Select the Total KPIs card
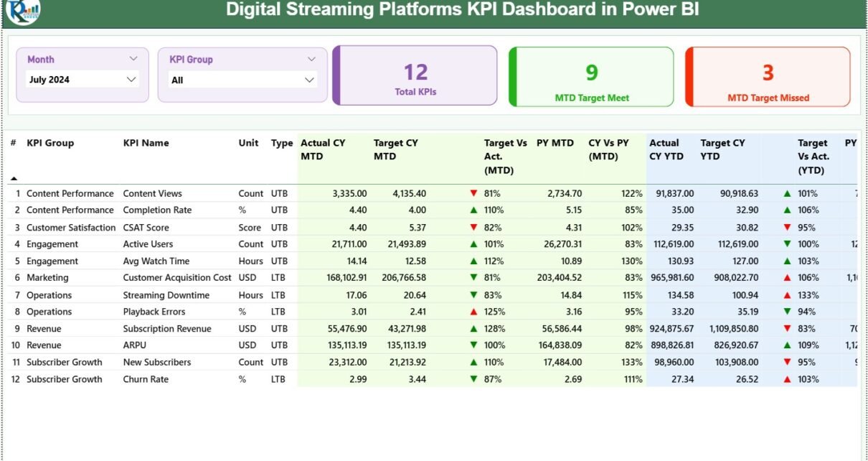The width and height of the screenshot is (868, 461). click(x=415, y=76)
